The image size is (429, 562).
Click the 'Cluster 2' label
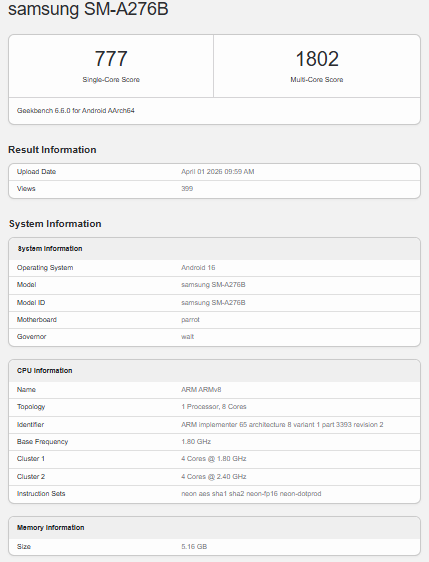click(x=31, y=477)
